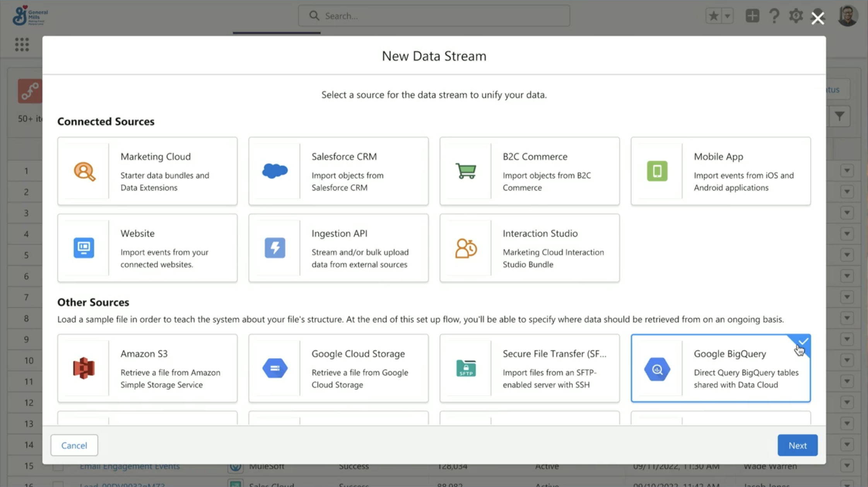Pick the Website source icon

(x=84, y=248)
